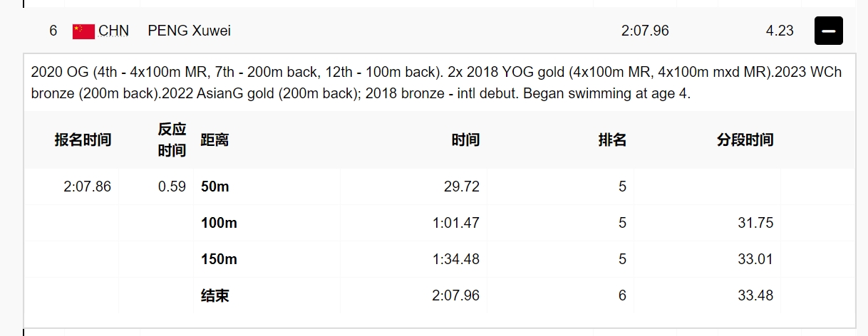Select athlete name PENG Xuwei
Viewport: 868px width, 336px height.
click(190, 31)
